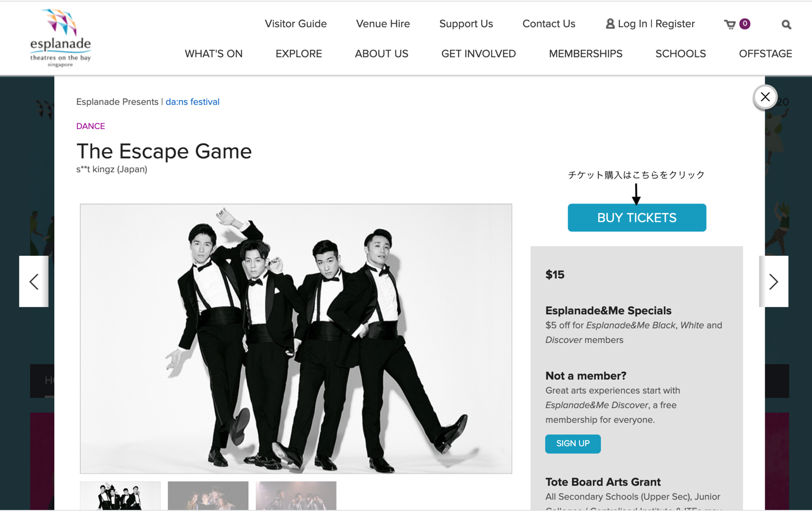Go to previous event with left arrow
The image size is (812, 513).
click(34, 281)
